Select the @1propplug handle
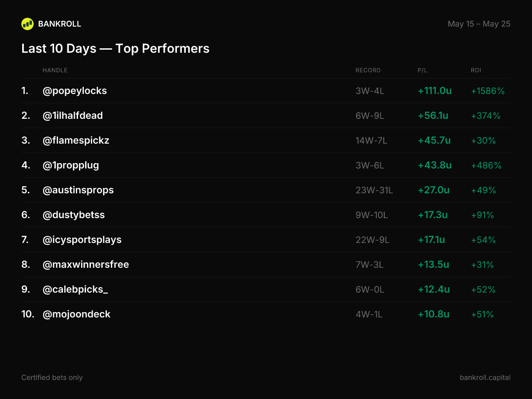The image size is (532, 399). pos(71,165)
